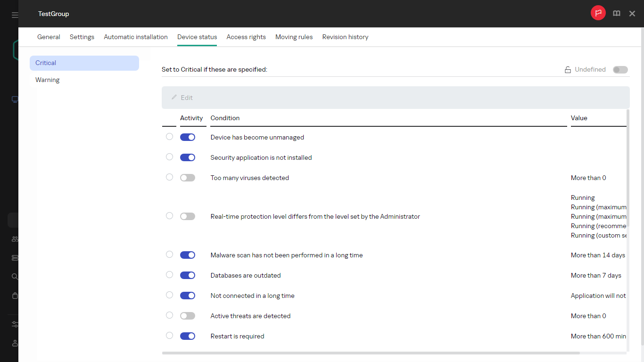644x362 pixels.
Task: Open the help documentation book icon
Action: (x=616, y=13)
